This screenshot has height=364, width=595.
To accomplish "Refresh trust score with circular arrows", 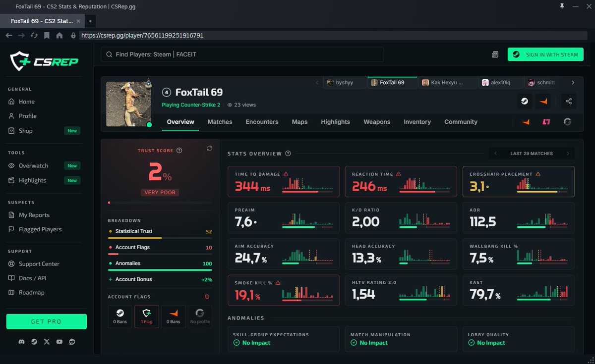I will 209,149.
